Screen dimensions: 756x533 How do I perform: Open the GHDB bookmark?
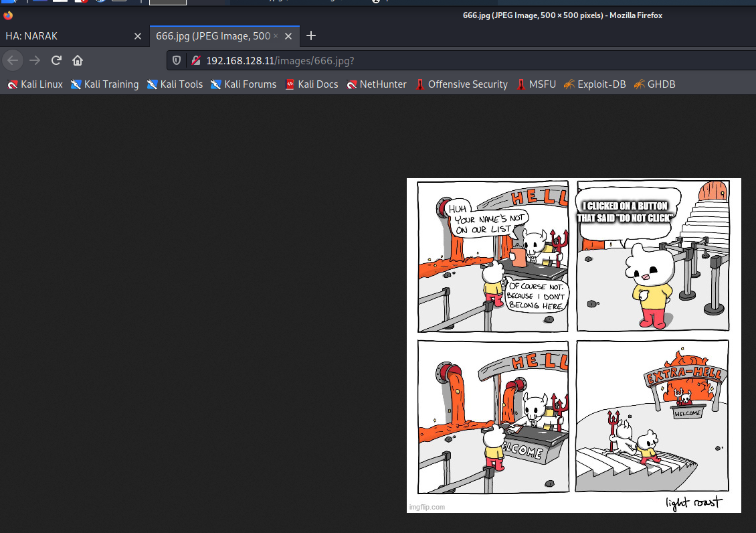tap(655, 84)
